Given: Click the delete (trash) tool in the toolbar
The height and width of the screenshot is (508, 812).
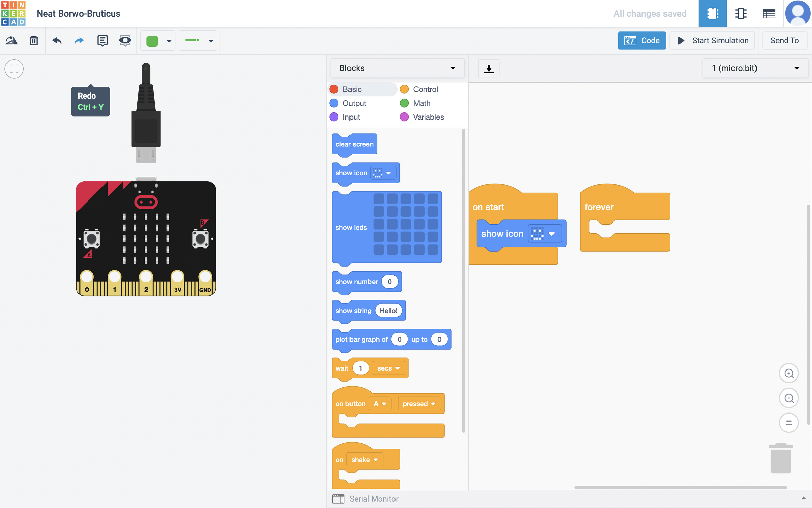Looking at the screenshot, I should 33,40.
